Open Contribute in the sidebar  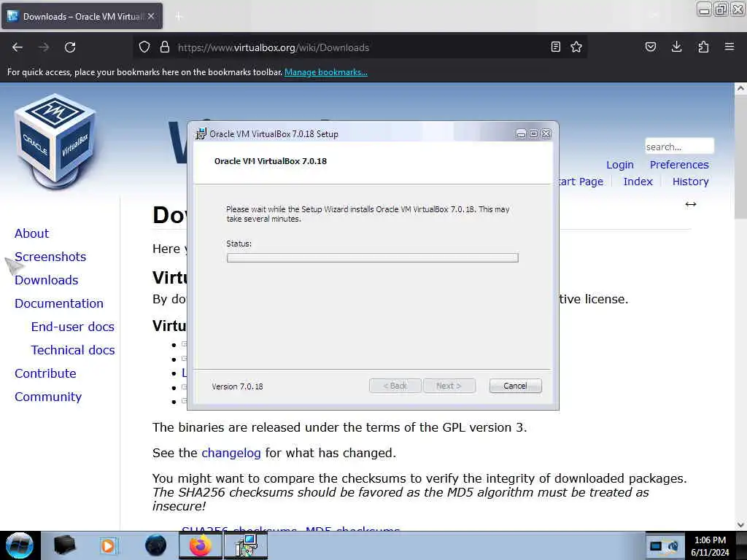point(45,373)
